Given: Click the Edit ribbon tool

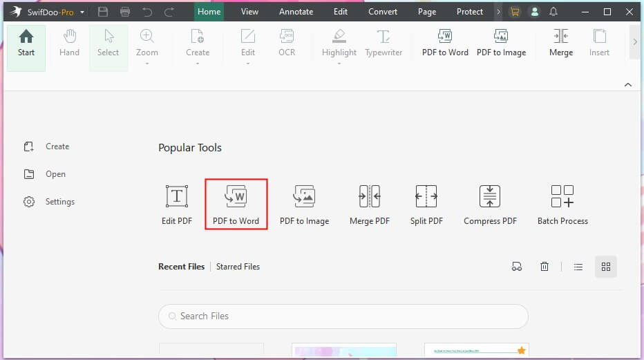Looking at the screenshot, I should point(247,43).
